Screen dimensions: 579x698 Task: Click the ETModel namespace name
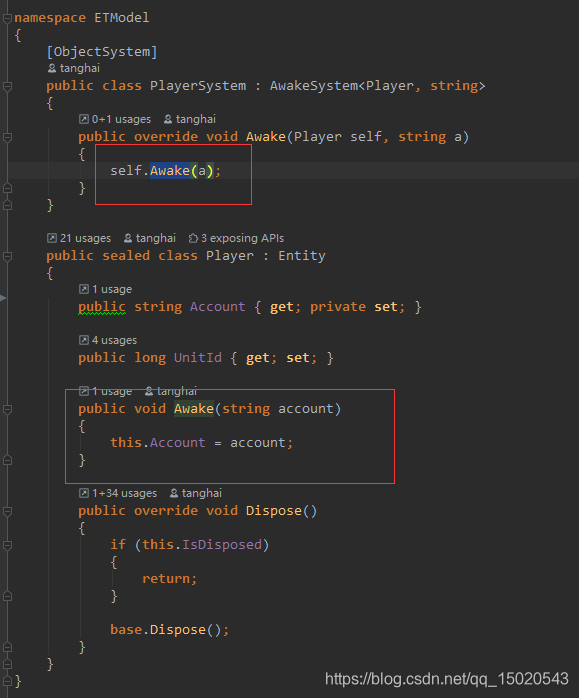[x=121, y=18]
